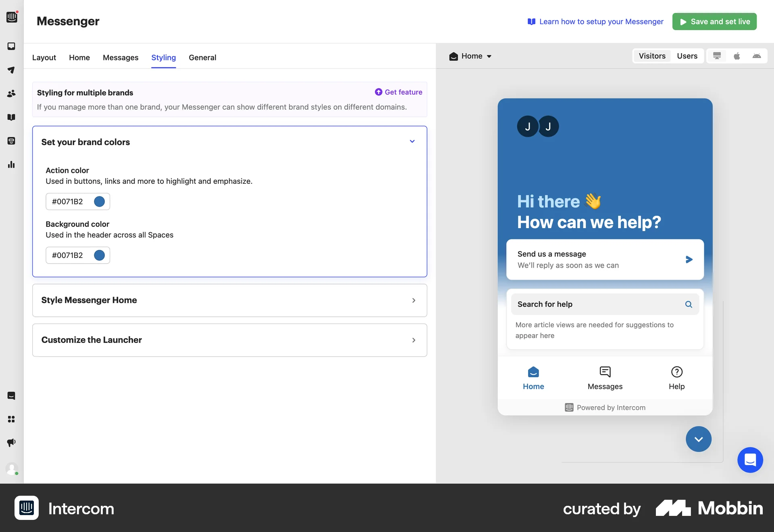The width and height of the screenshot is (774, 532).
Task: Open the Apps grid icon in sidebar
Action: coord(12,420)
